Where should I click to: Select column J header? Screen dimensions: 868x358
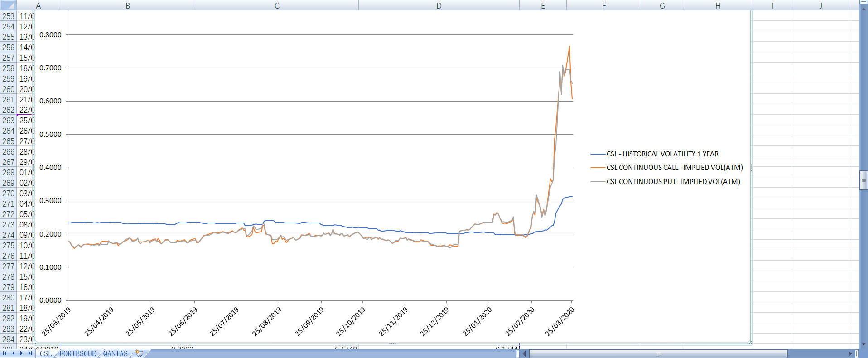820,5
